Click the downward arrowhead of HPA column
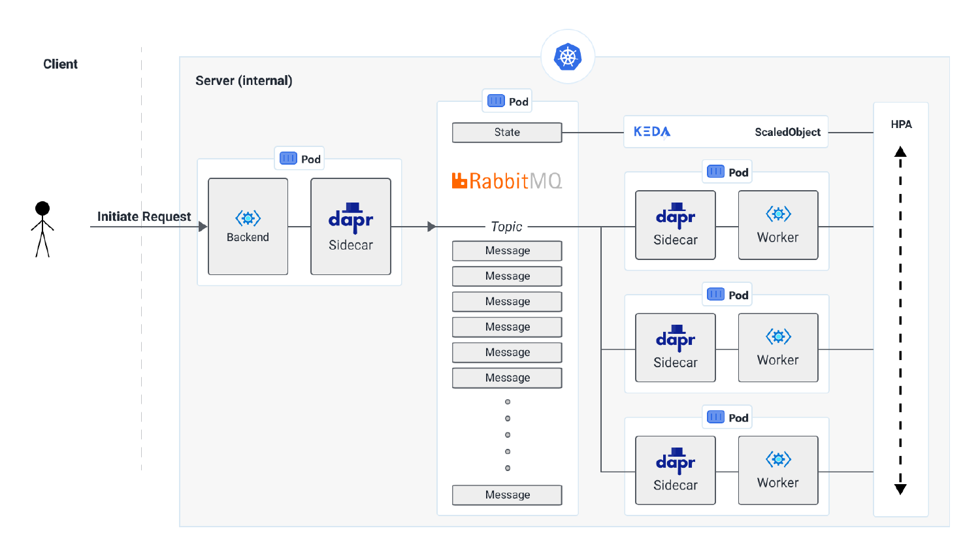Viewport: 980px width, 556px height. click(900, 489)
